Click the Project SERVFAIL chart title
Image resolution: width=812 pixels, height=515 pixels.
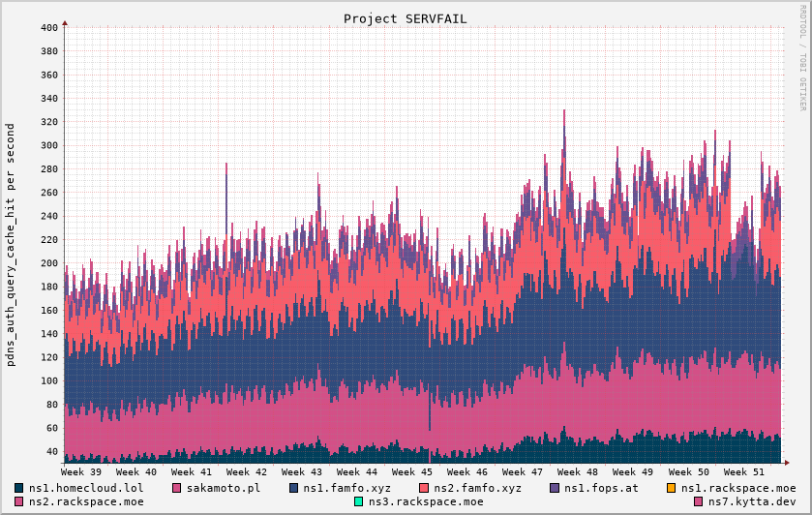click(406, 19)
